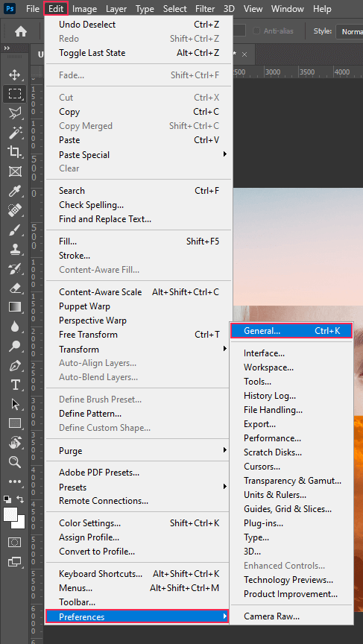Click the foreground color swatch

tap(10, 514)
